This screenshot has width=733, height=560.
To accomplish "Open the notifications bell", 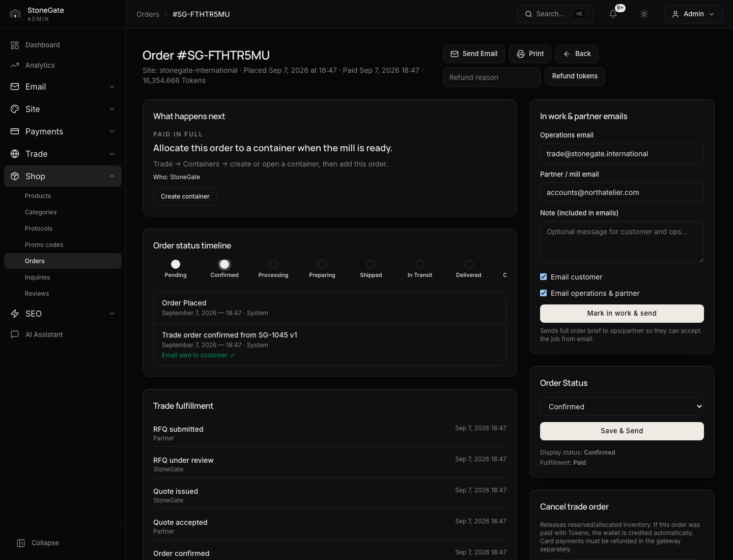I will [x=613, y=14].
